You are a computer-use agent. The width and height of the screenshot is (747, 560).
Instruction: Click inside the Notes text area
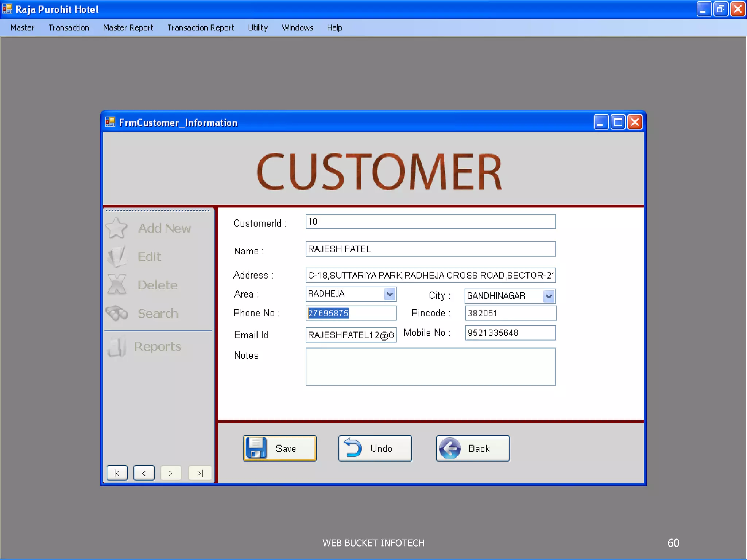430,367
